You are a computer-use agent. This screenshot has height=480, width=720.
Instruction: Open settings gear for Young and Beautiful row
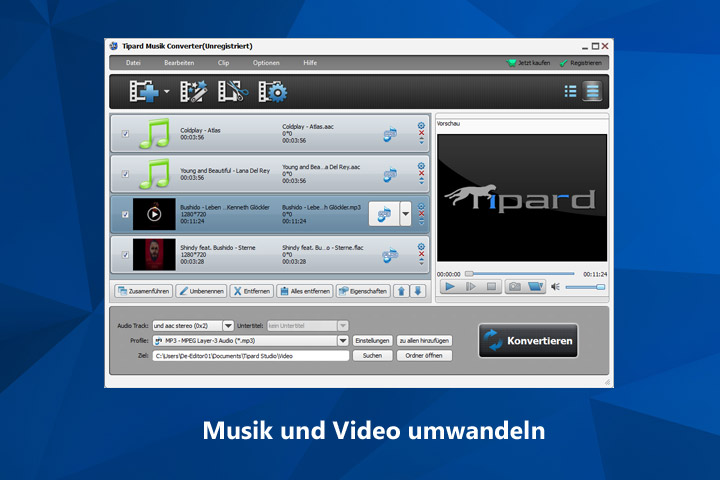coord(421,166)
